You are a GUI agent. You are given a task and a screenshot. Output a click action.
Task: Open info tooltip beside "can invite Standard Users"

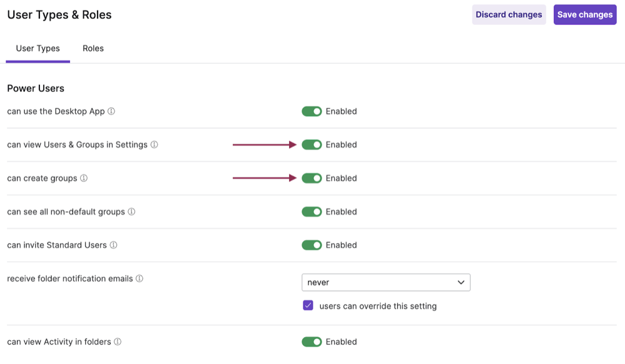(x=112, y=245)
